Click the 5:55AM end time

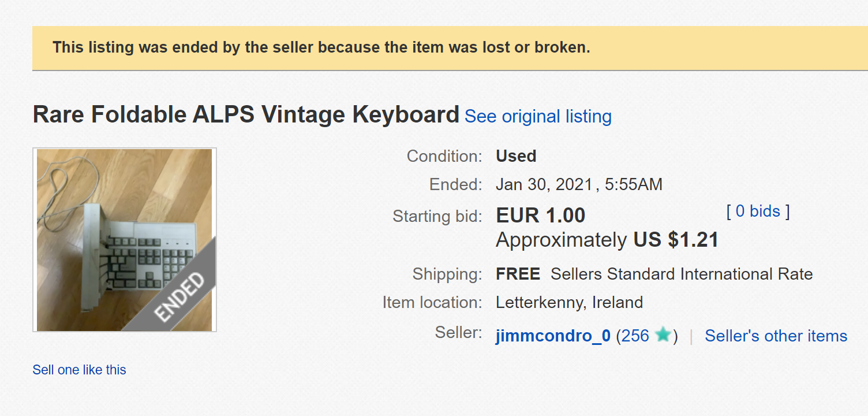click(x=631, y=185)
